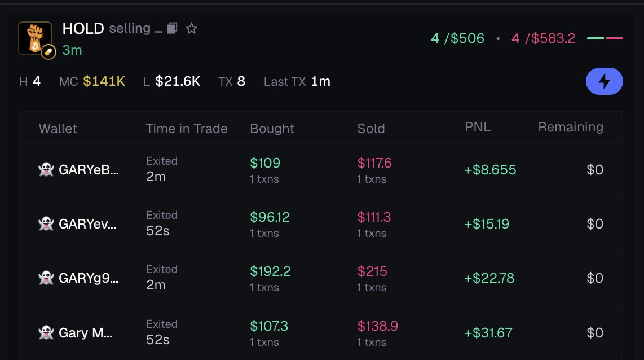
Task: Click the HOLD token fist avatar
Action: click(34, 38)
